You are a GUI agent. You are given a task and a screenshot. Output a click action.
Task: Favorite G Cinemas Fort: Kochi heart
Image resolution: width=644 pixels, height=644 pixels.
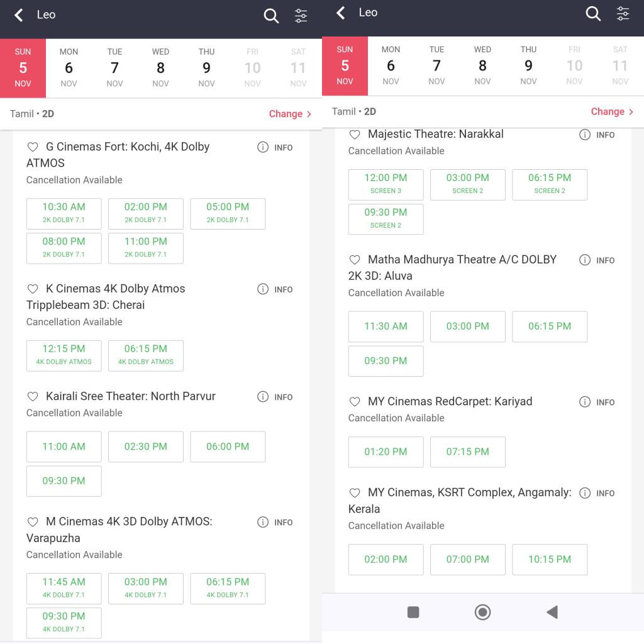click(33, 147)
